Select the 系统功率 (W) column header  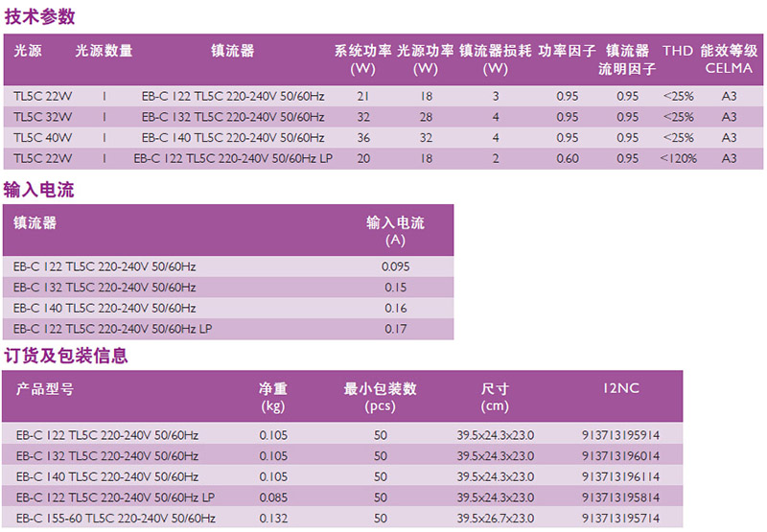[362, 59]
